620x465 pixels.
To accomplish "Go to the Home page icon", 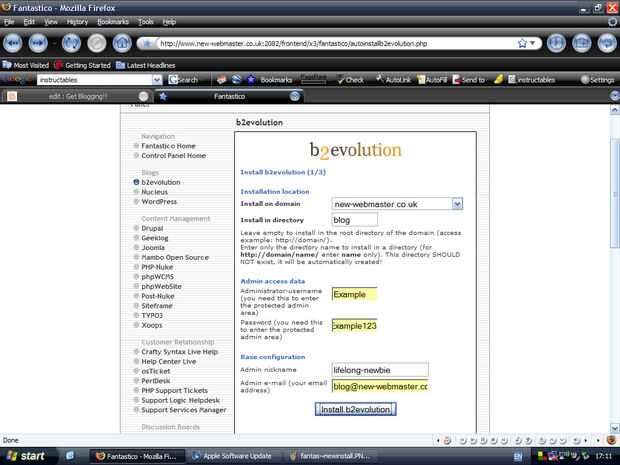I will [x=122, y=43].
